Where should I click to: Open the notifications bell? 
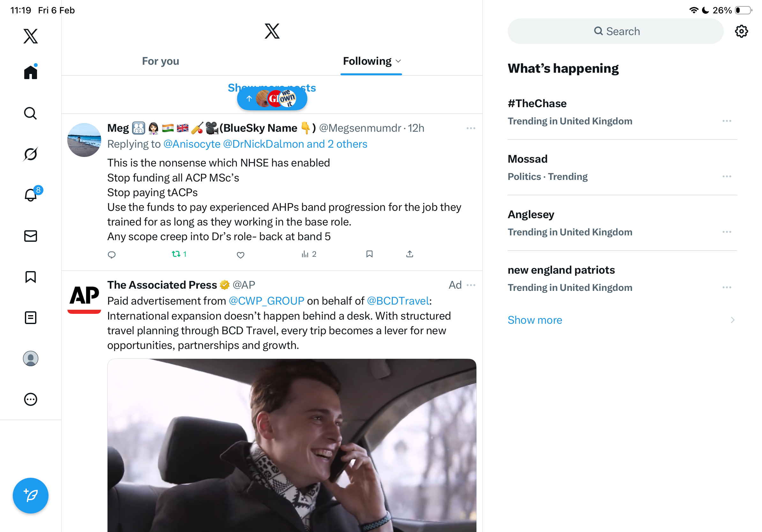click(31, 195)
